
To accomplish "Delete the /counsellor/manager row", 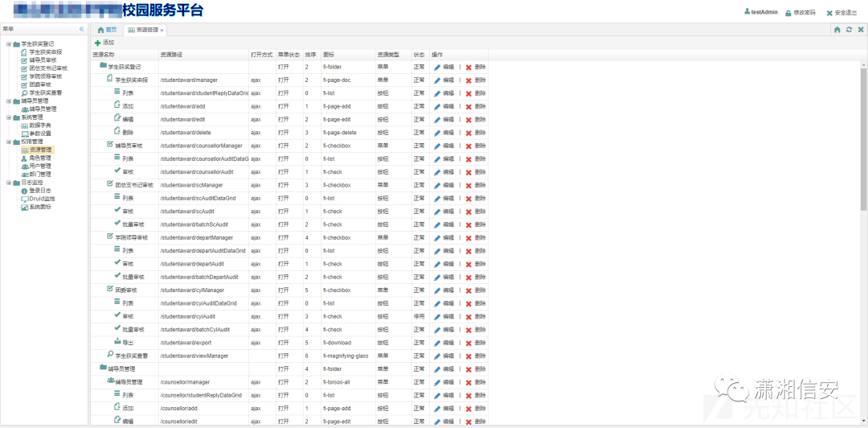I will coord(476,382).
